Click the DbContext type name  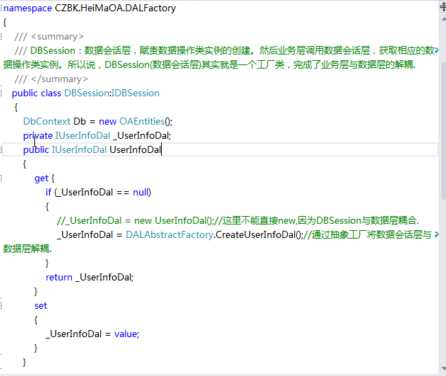point(47,121)
